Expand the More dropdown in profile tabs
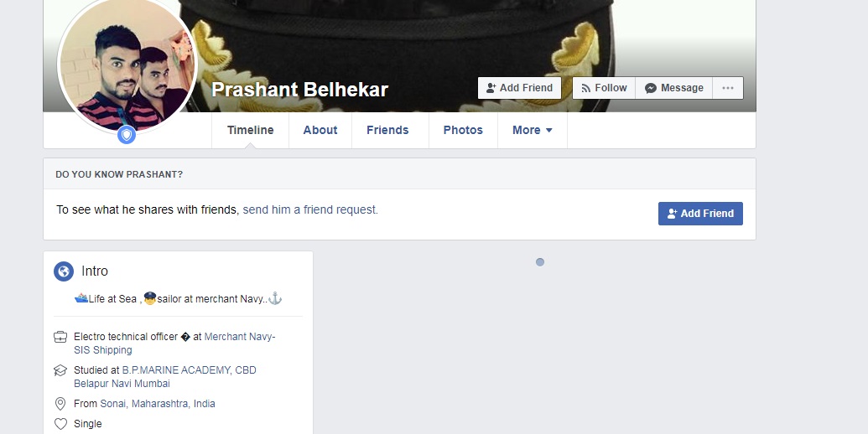 pos(532,131)
